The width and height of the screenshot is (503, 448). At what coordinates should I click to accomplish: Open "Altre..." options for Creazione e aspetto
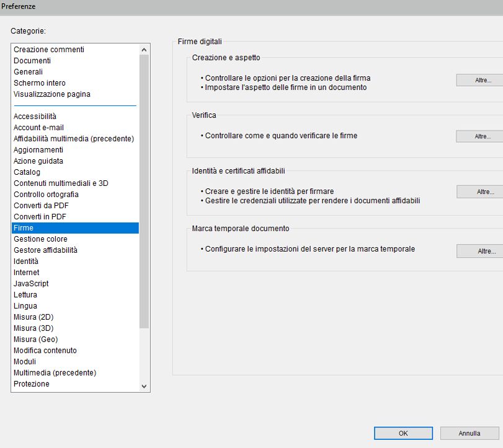[478, 79]
